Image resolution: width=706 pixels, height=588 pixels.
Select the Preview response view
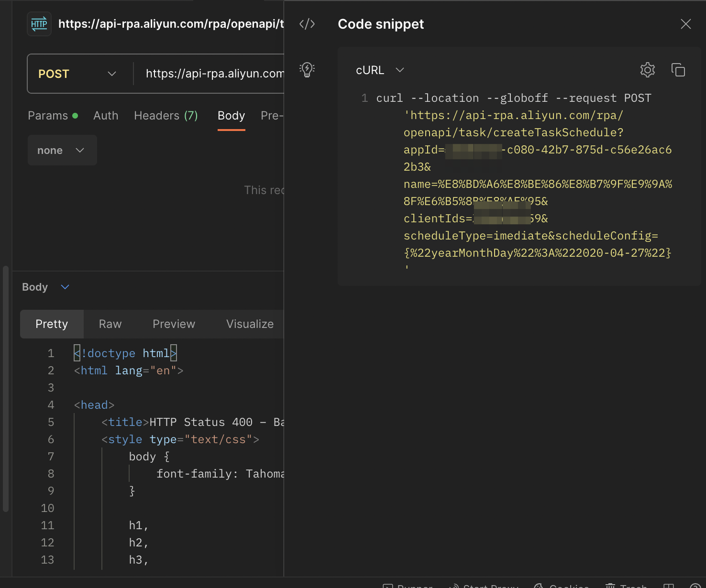coord(174,324)
